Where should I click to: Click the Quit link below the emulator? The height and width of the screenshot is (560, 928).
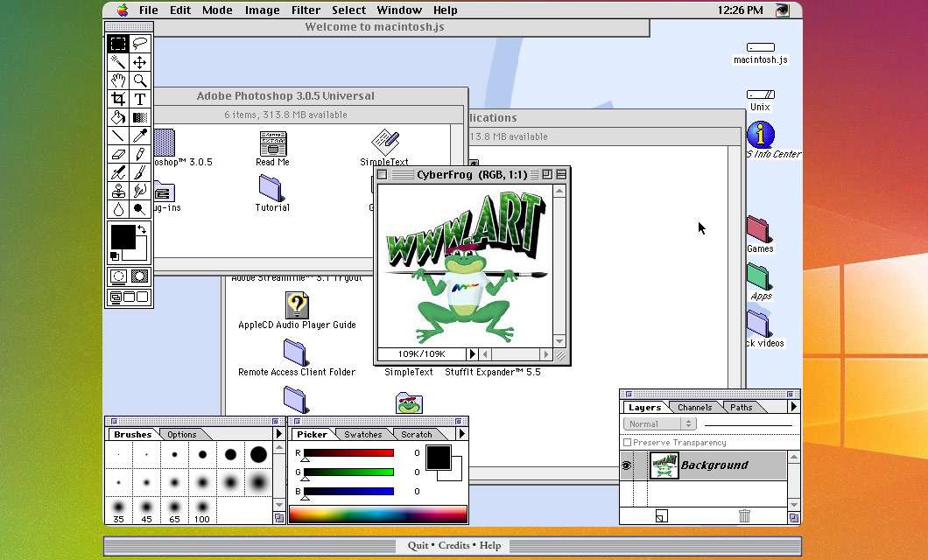click(418, 545)
